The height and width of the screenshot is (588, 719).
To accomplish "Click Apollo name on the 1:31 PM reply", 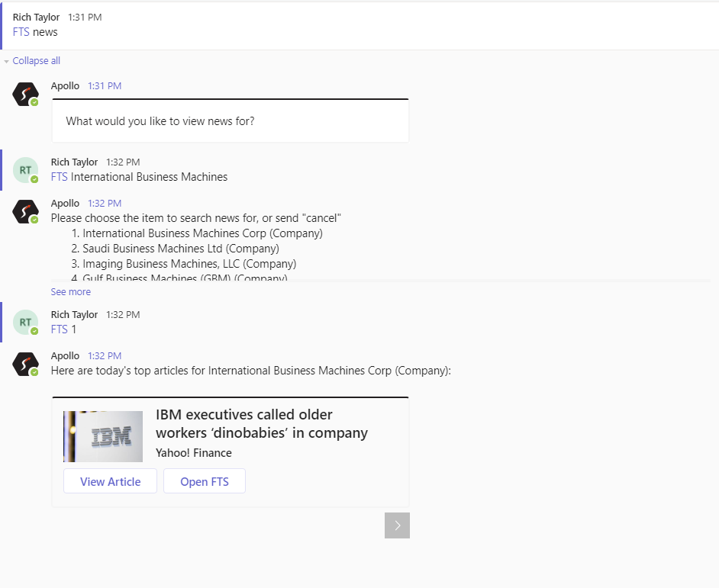I will tap(65, 85).
